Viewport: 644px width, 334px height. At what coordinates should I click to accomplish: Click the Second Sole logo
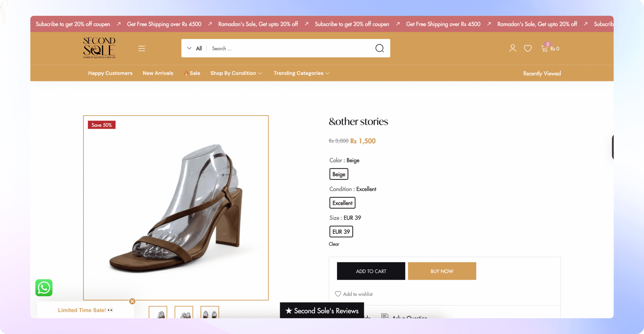99,48
